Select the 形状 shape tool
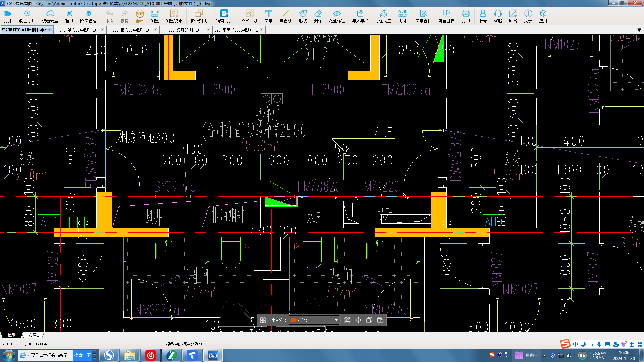The image size is (644, 362). [x=303, y=16]
